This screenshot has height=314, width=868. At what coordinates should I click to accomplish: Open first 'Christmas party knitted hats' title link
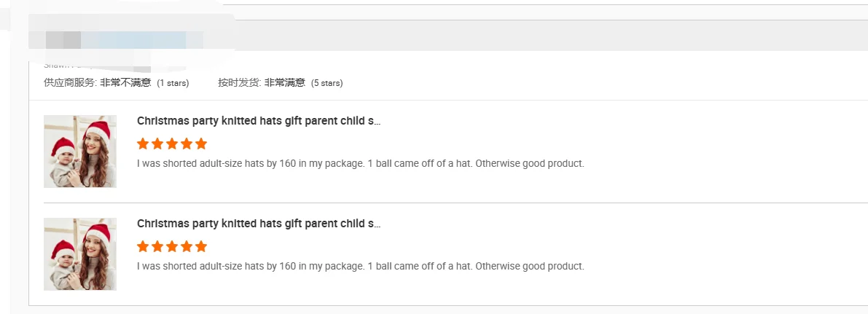point(259,121)
